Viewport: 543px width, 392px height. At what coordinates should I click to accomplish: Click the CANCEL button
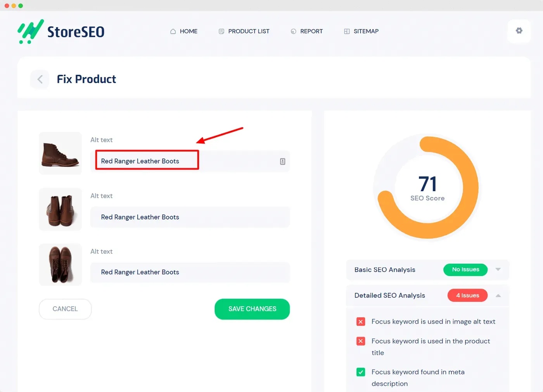[65, 309]
